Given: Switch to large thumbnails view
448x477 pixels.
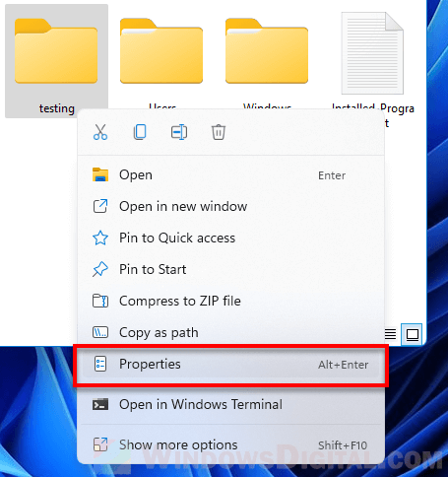Looking at the screenshot, I should click(413, 334).
